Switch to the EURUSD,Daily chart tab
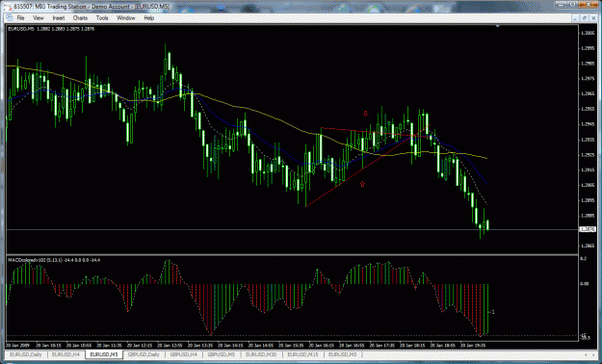The image size is (602, 364). click(x=26, y=354)
